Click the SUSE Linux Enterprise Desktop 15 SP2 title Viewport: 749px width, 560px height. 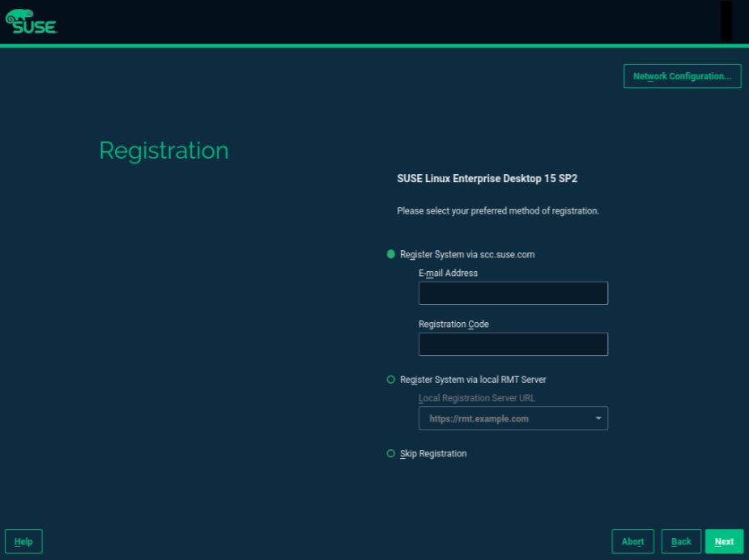pos(487,179)
